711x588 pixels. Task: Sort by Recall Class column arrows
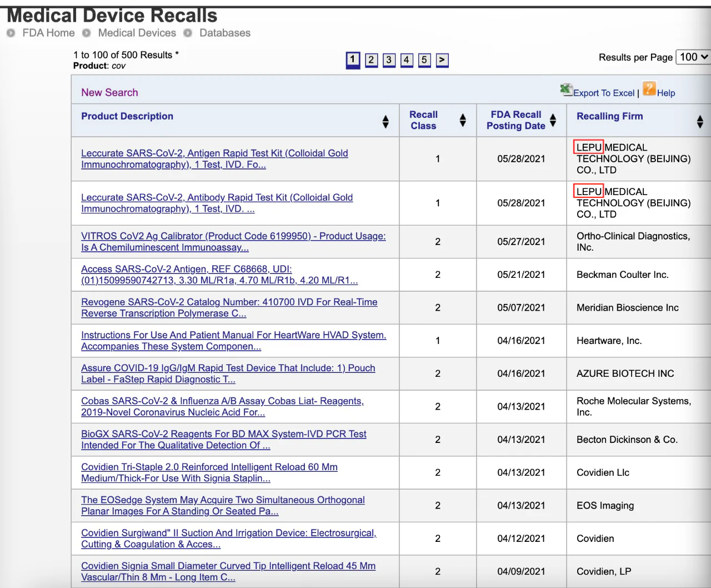[x=463, y=121]
